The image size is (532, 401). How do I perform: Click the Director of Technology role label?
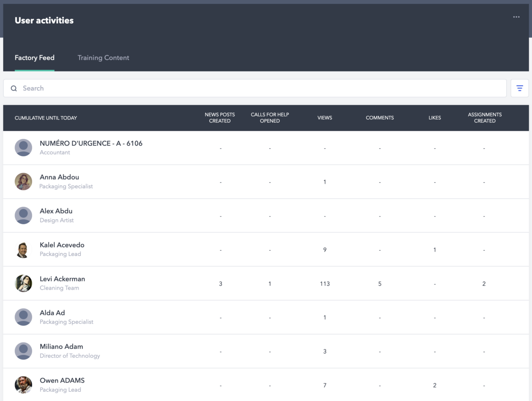pyautogui.click(x=70, y=356)
